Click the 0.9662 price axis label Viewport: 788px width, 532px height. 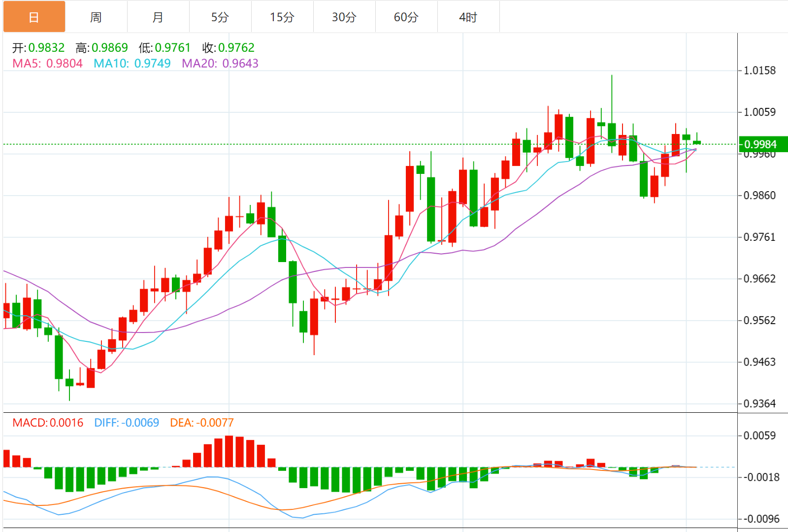[759, 279]
